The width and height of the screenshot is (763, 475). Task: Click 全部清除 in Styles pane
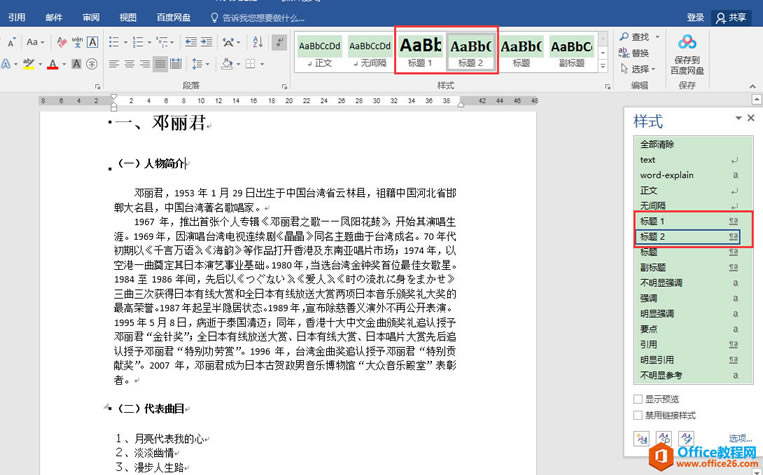point(657,145)
